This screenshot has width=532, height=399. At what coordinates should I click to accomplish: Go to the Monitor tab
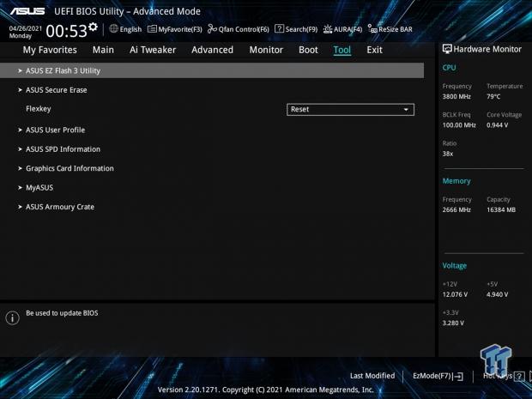266,50
